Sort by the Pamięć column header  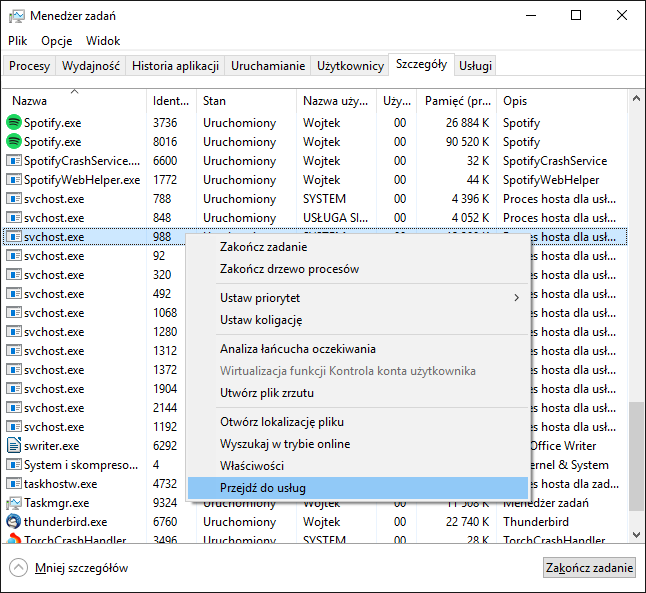pos(457,101)
